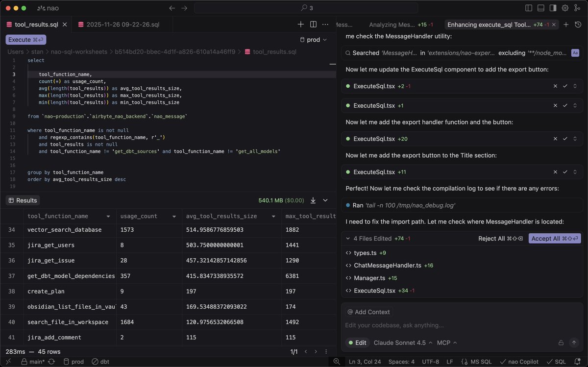Expand ExecuteSql.tsx +11 change block
This screenshot has width=588, height=367.
[x=576, y=172]
